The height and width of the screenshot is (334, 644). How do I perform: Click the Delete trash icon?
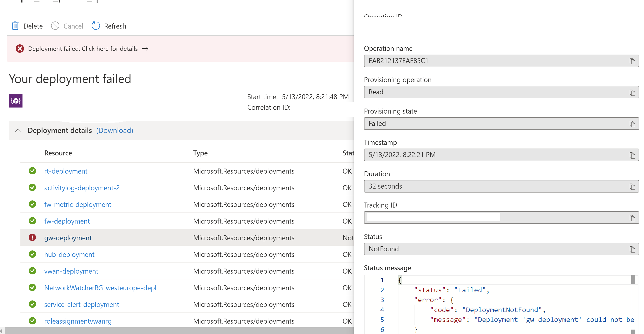[15, 26]
